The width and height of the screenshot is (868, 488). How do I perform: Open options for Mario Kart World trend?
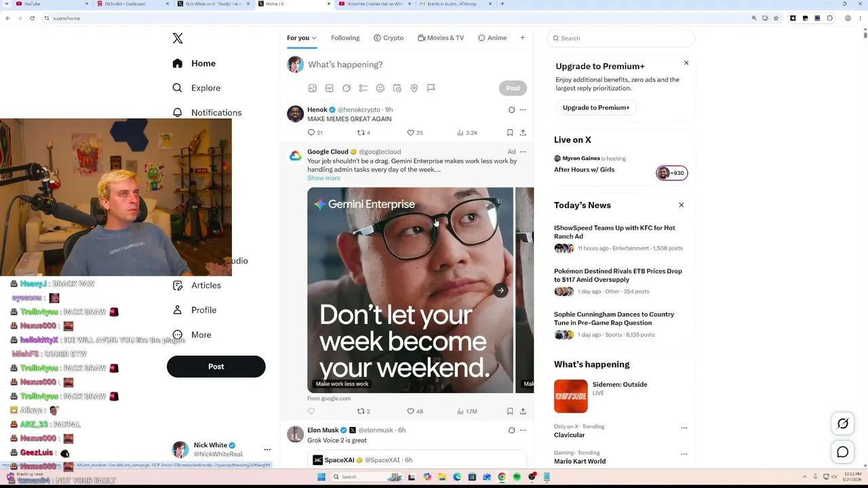(x=684, y=454)
